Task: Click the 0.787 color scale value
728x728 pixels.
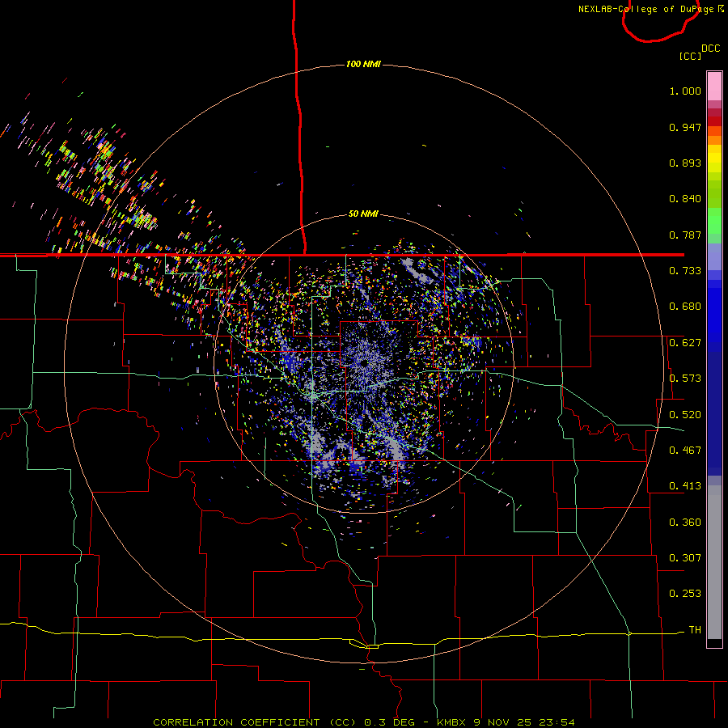Action: (x=685, y=235)
